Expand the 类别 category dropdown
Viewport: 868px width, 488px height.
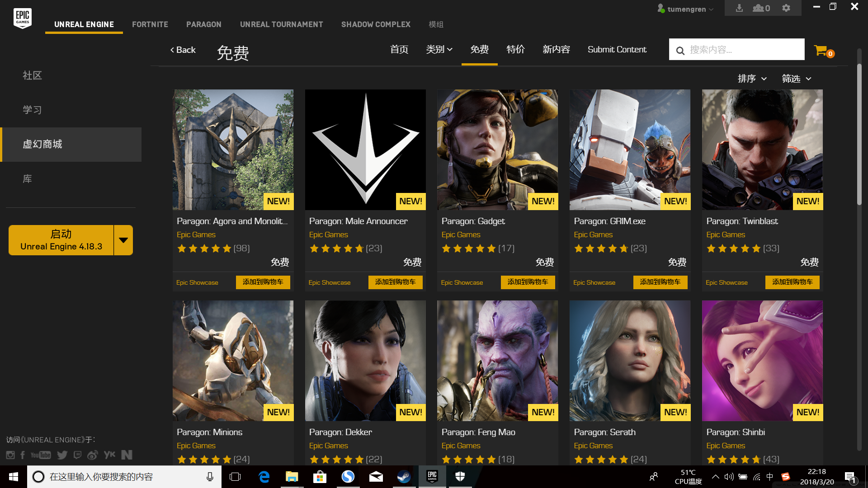tap(439, 50)
